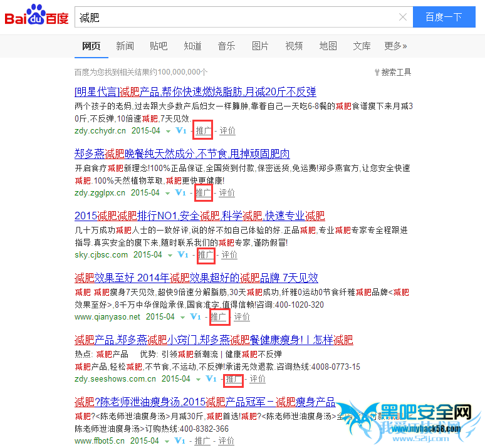
Task: Click 评价 link for zdy.seeshows.com.cn
Action: [x=258, y=378]
